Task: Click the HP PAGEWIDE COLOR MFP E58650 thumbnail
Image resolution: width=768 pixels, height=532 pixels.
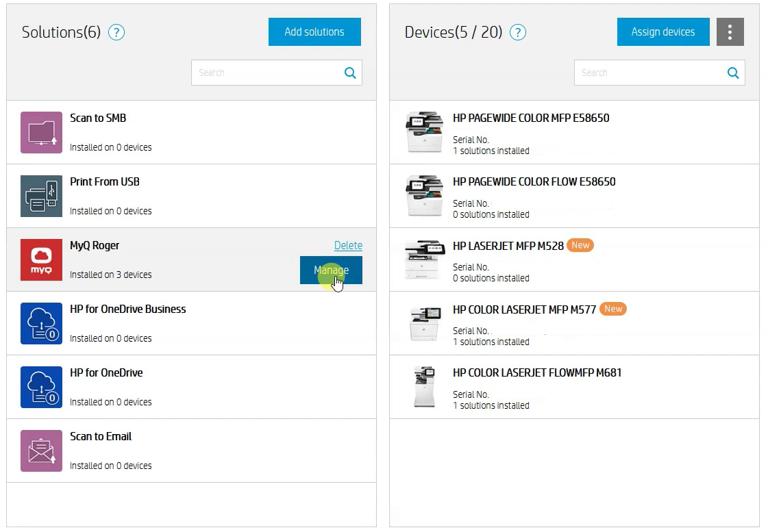Action: click(x=424, y=132)
